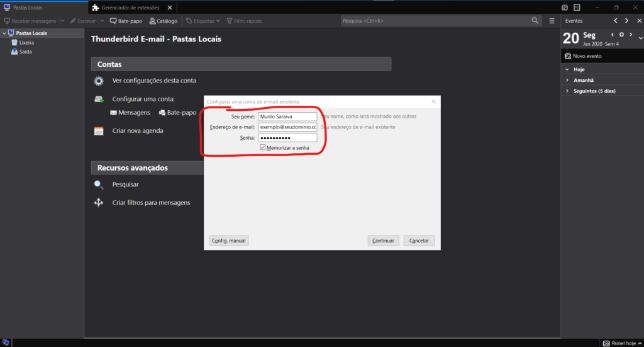Click Criar nova agenda link
The height and width of the screenshot is (347, 644).
point(138,131)
